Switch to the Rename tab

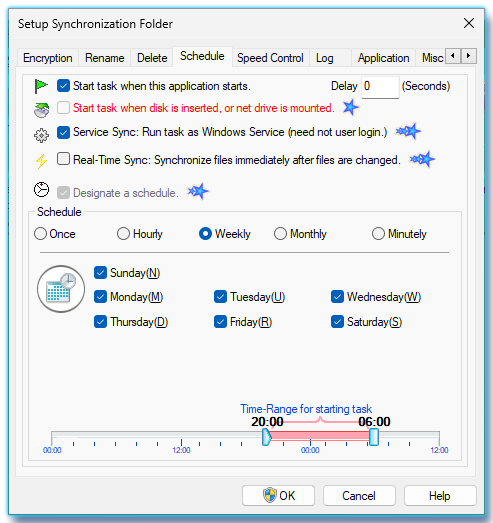click(104, 58)
